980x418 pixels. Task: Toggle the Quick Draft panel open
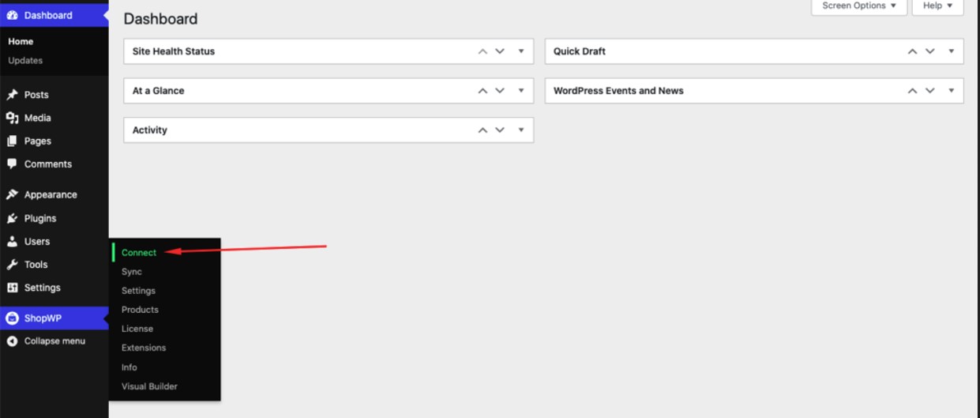click(951, 51)
